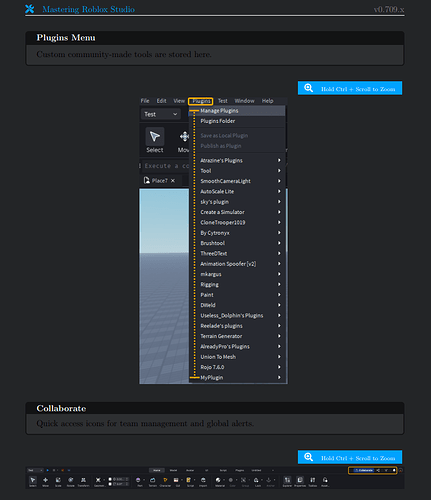Click the blue play button in bottom toolbar
The image size is (431, 500).
pos(48,470)
